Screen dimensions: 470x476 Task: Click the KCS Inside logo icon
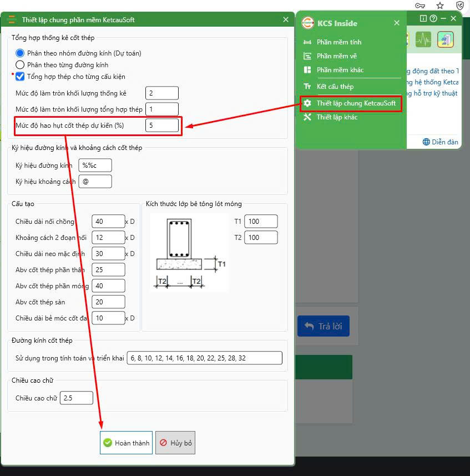307,23
